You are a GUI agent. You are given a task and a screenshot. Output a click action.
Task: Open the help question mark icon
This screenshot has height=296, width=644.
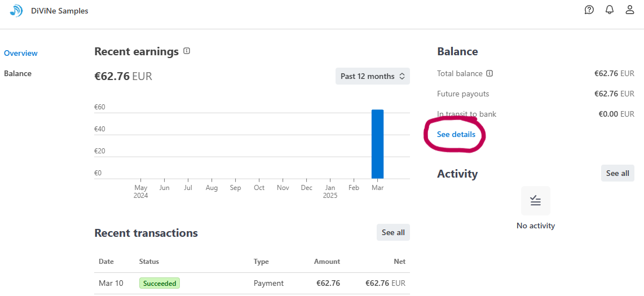[x=589, y=10]
